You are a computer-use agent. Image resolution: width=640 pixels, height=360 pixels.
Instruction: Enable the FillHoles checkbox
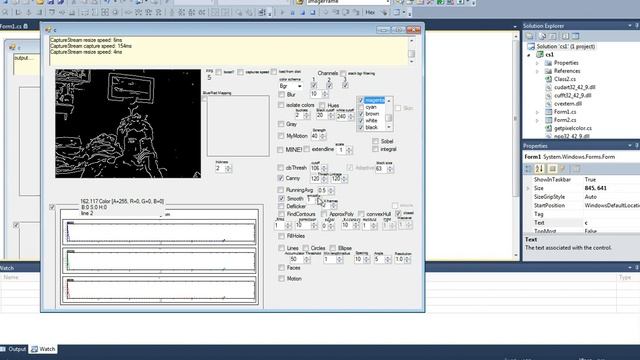pyautogui.click(x=281, y=236)
